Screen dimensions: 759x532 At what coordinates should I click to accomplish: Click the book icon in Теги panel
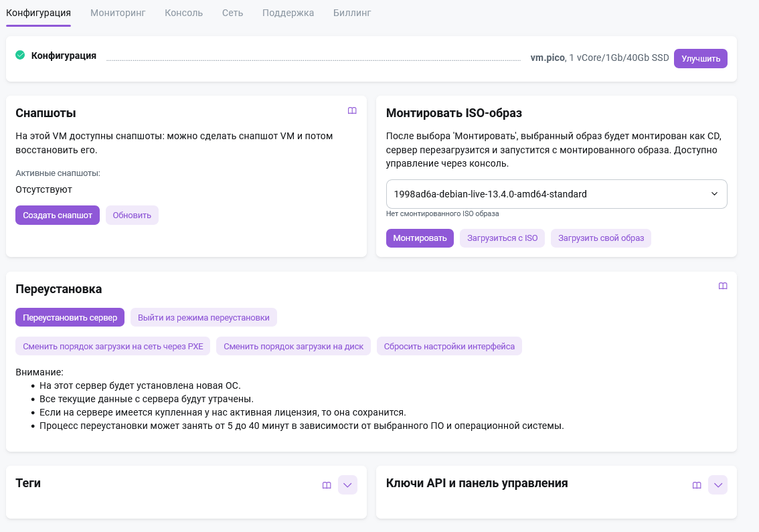pos(327,485)
